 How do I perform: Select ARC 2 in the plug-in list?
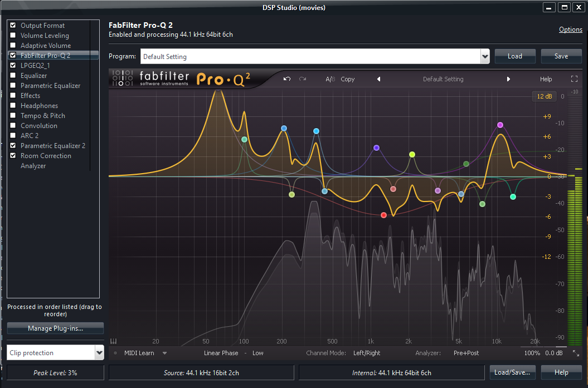(x=29, y=136)
